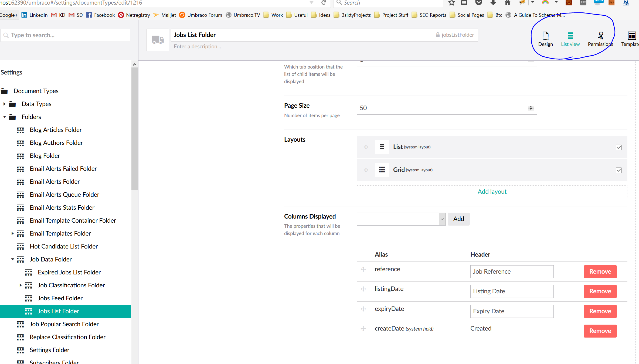The image size is (639, 364).
Task: Uncheck the Grid system layout checkbox
Action: pos(618,170)
